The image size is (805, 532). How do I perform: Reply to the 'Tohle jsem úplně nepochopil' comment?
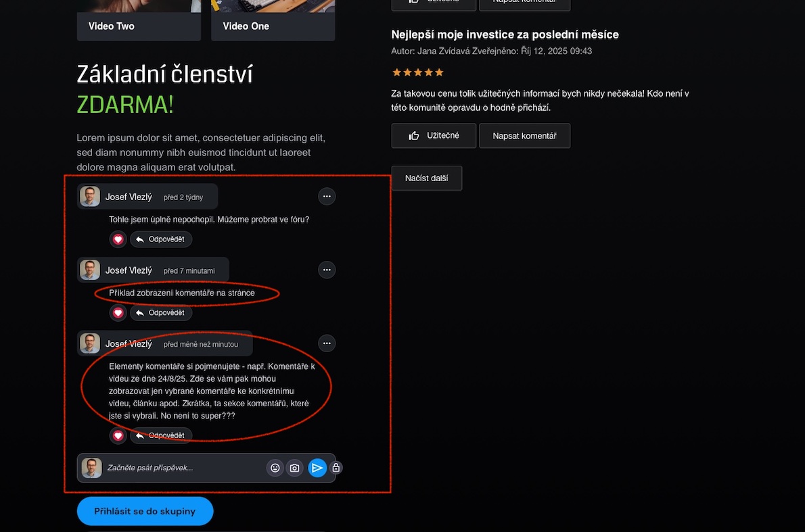(161, 239)
